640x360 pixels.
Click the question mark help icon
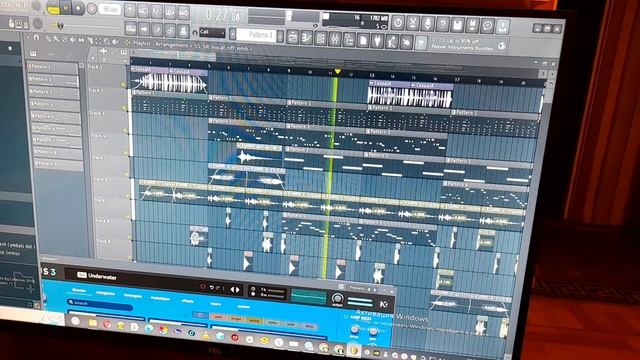[442, 24]
